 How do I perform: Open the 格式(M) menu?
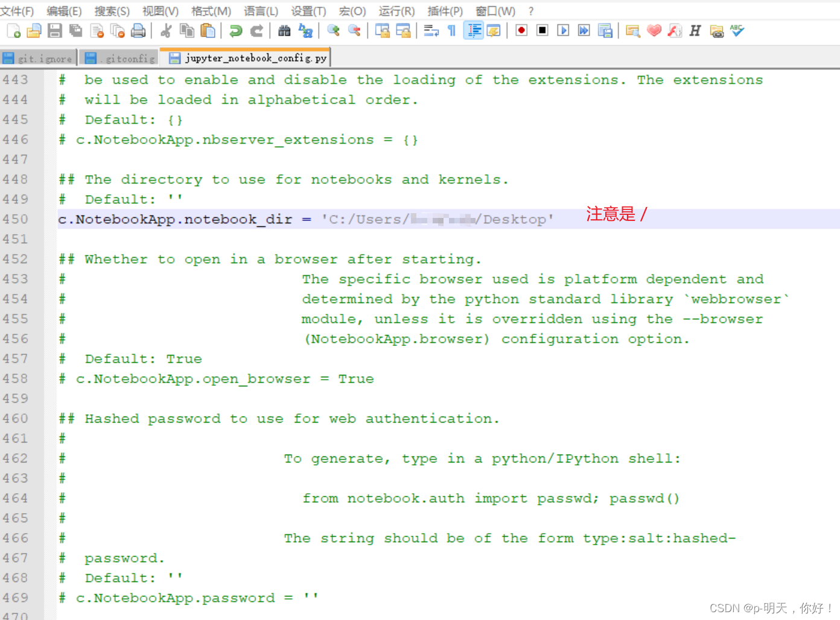[x=211, y=11]
